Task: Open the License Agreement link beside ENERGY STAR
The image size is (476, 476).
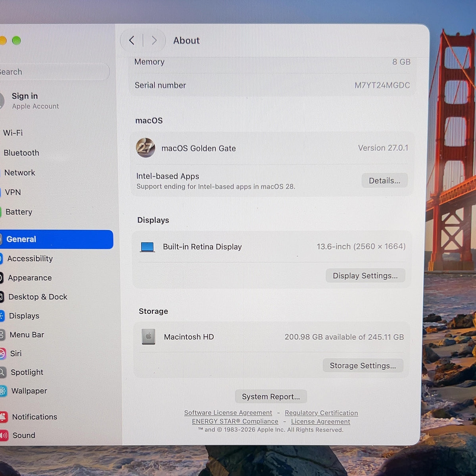Action: pyautogui.click(x=321, y=422)
